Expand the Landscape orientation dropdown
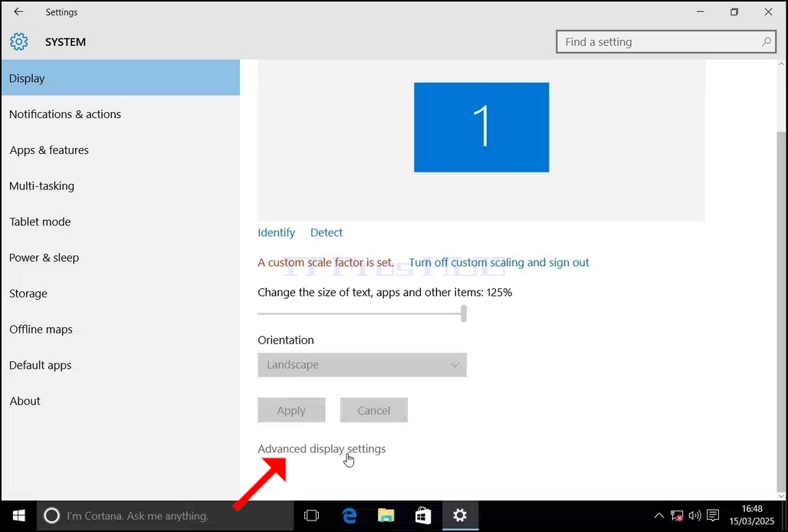The image size is (788, 532). 362,365
